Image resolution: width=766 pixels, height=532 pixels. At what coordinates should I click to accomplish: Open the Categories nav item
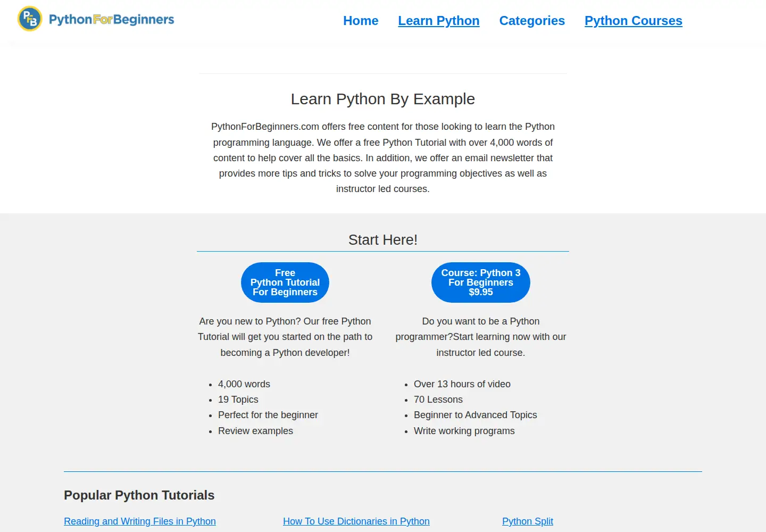pos(532,21)
